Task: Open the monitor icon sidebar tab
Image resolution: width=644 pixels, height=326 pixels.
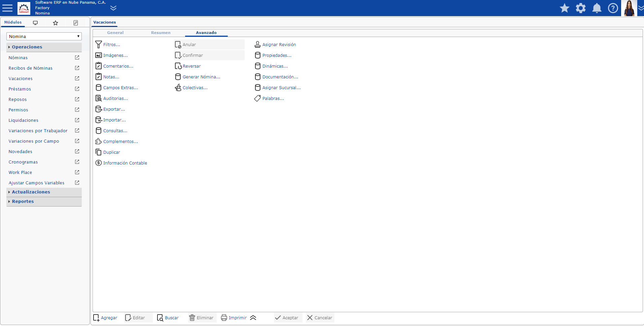Action: click(x=35, y=23)
